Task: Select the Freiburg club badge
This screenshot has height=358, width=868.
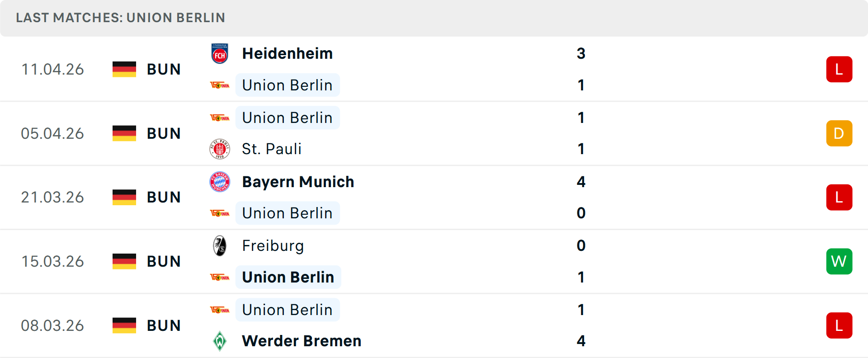Action: click(x=220, y=246)
